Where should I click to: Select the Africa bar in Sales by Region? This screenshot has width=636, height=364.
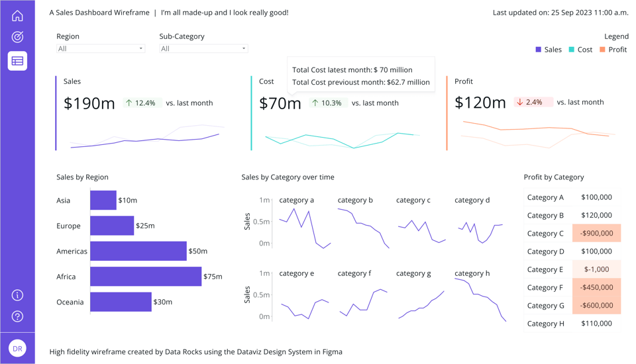(146, 277)
